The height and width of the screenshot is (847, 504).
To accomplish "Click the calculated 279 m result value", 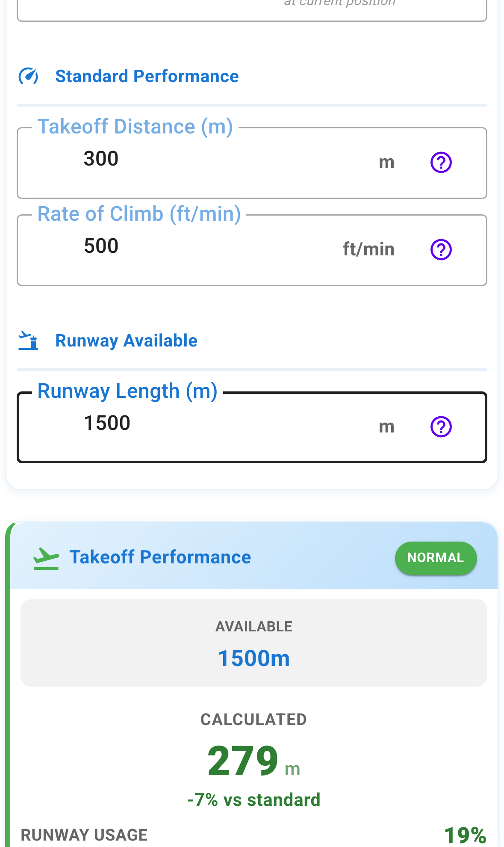I will 244,761.
